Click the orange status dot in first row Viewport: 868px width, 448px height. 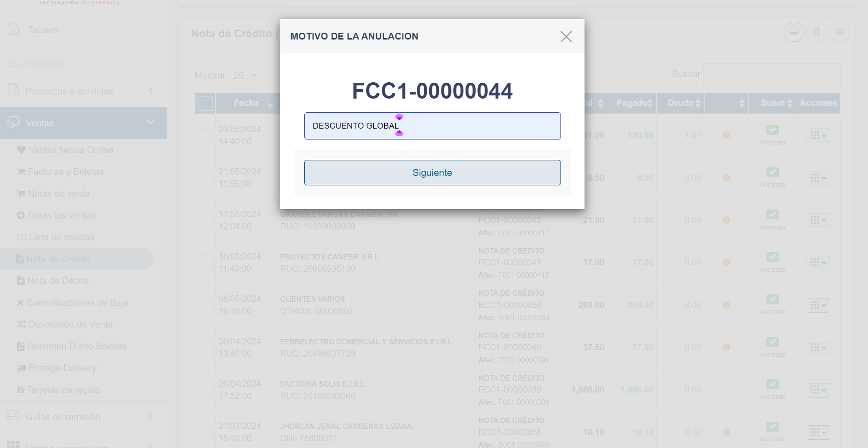click(x=726, y=135)
